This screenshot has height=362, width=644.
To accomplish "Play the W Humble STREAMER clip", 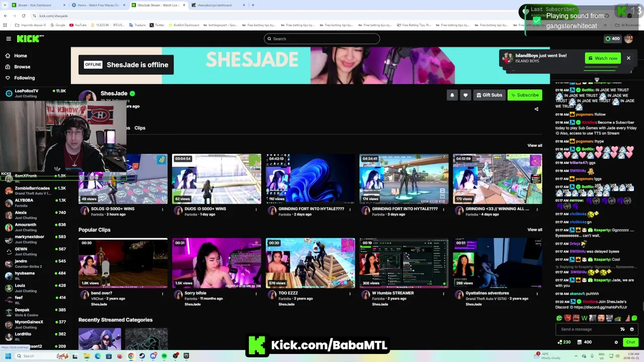I will pos(404,263).
